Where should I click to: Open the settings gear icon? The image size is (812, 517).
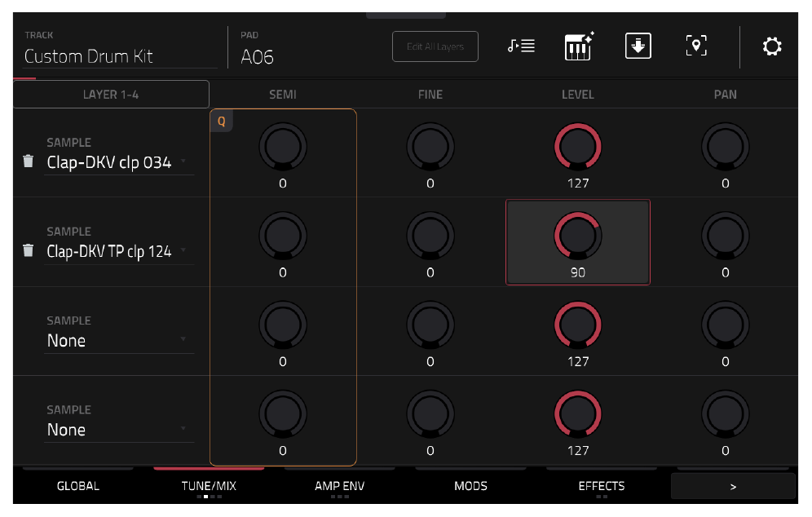tap(771, 46)
